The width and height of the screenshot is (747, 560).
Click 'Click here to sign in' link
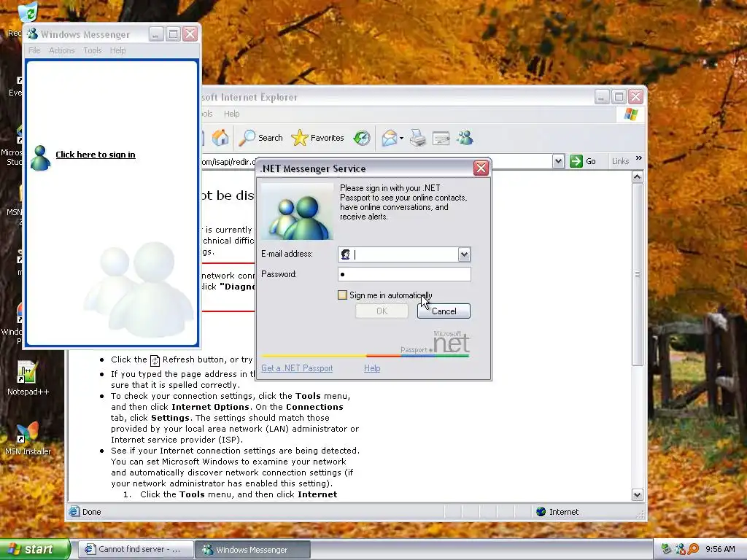point(96,155)
